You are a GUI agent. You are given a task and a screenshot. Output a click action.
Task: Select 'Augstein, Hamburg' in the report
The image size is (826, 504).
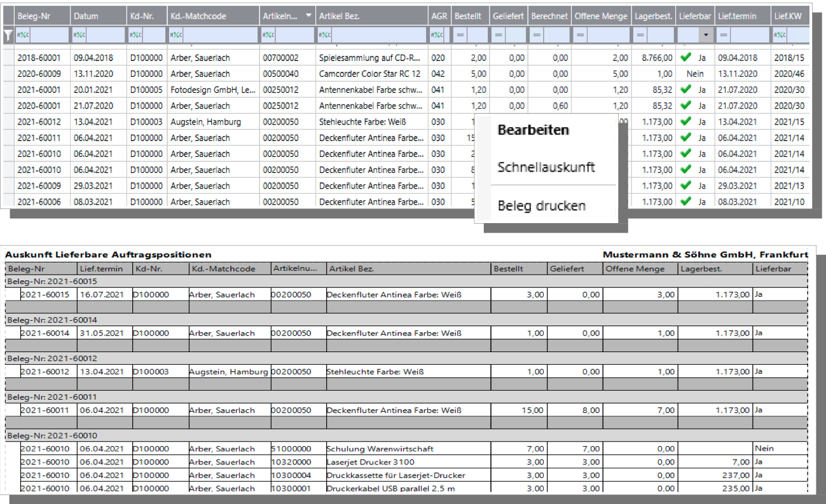point(228,372)
